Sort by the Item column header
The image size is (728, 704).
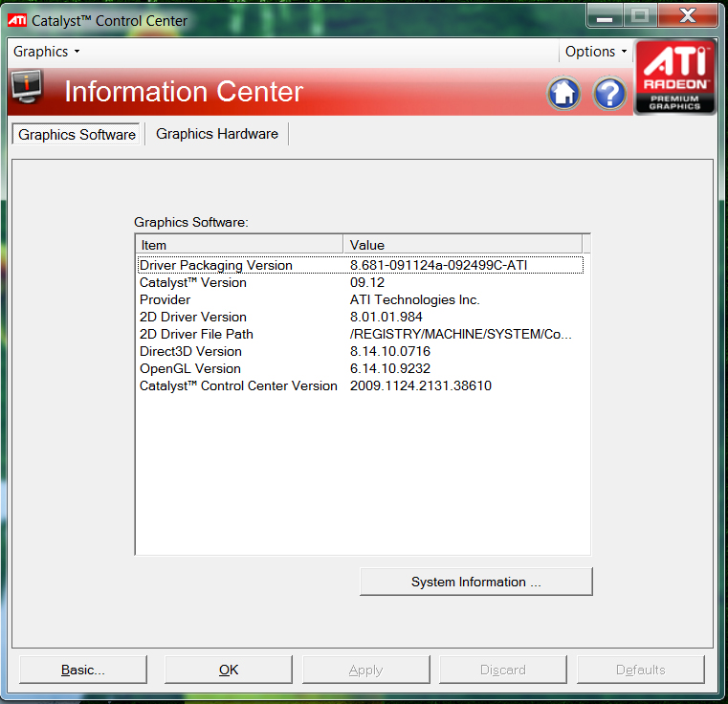pos(239,245)
